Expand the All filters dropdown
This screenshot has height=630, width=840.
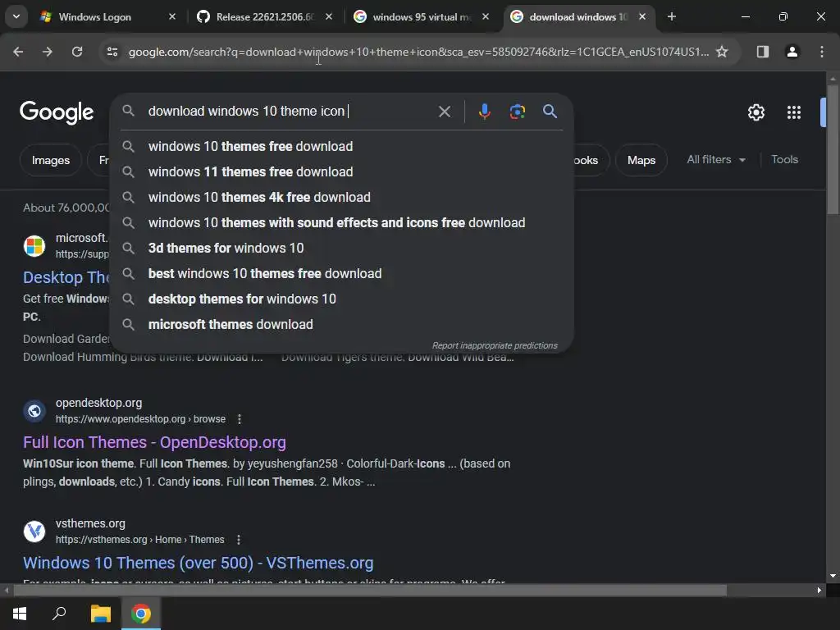tap(715, 160)
